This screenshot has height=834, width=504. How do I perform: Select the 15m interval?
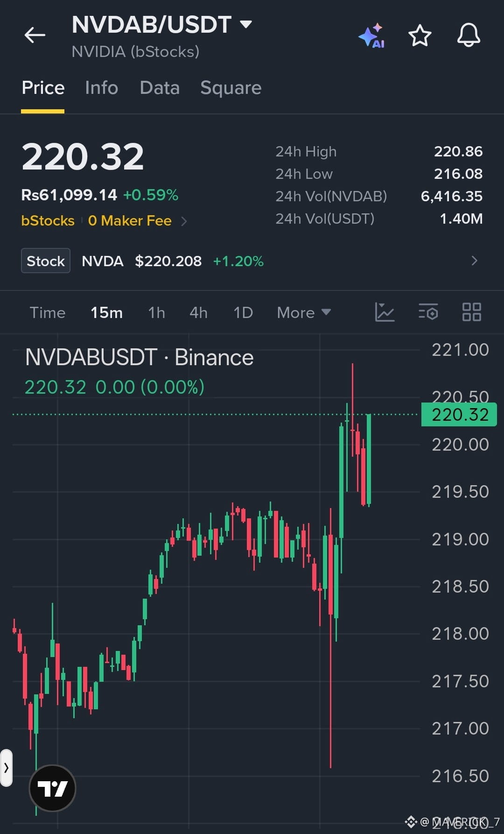106,312
